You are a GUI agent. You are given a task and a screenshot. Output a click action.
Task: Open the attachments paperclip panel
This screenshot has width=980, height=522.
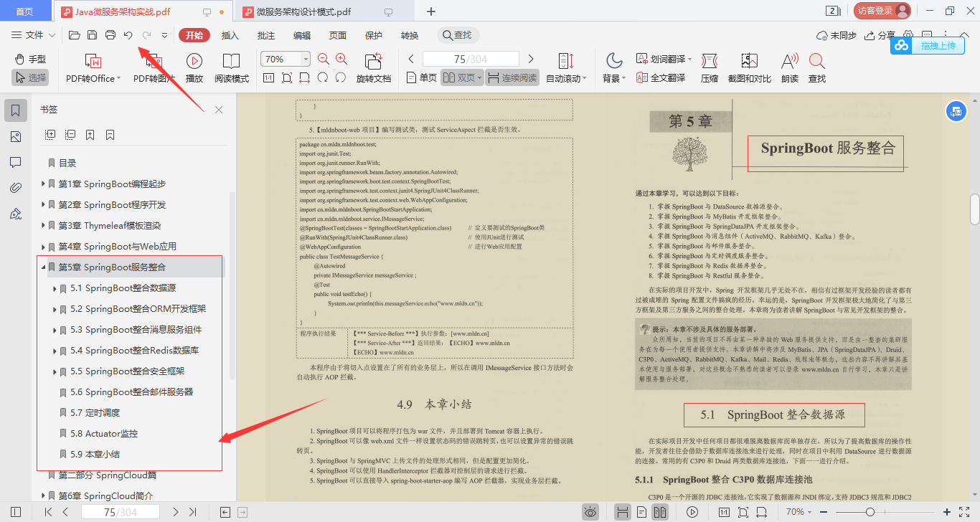pyautogui.click(x=16, y=188)
